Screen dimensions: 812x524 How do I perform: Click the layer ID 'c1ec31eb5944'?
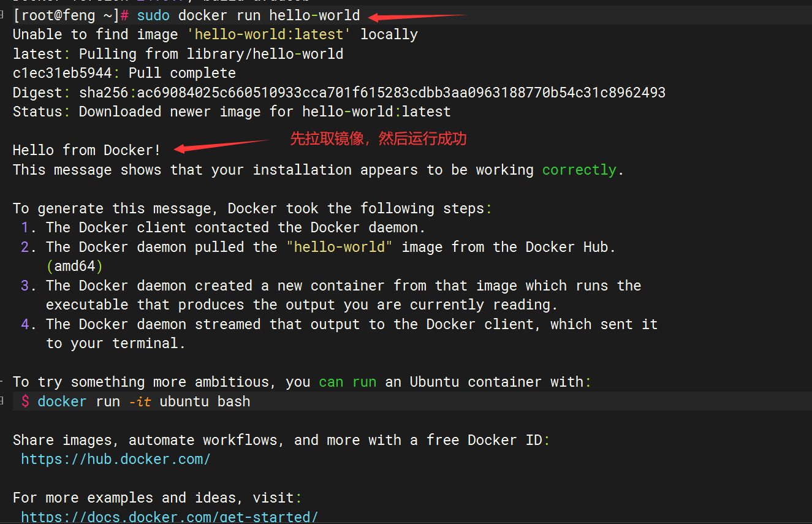[63, 73]
